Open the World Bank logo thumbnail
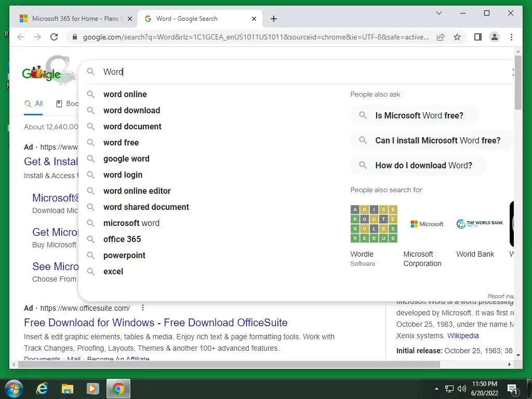Image resolution: width=532 pixels, height=399 pixels. [480, 223]
